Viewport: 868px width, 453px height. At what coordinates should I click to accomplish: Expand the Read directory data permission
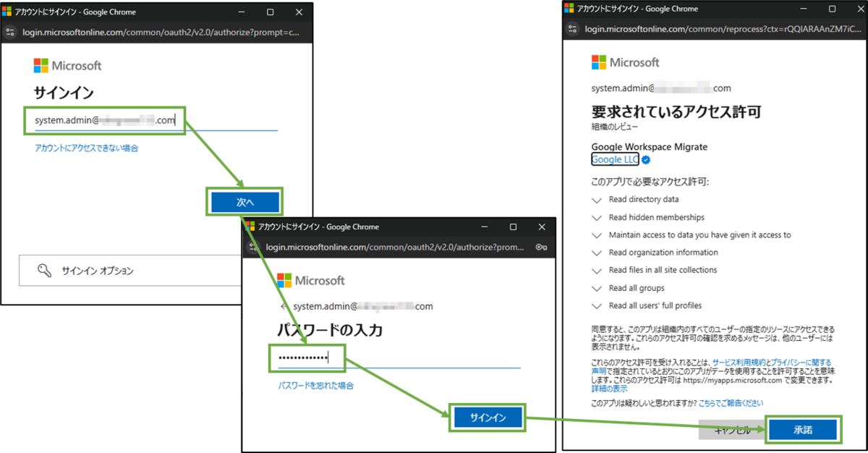point(597,200)
